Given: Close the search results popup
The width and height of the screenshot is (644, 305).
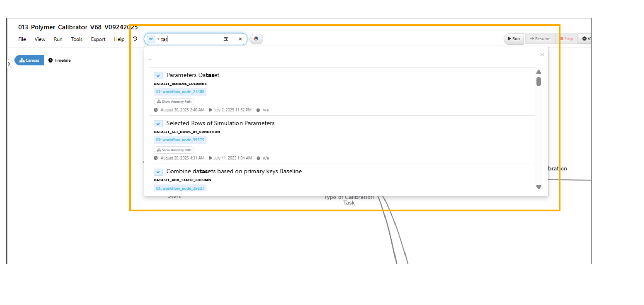Looking at the screenshot, I should pos(542,55).
